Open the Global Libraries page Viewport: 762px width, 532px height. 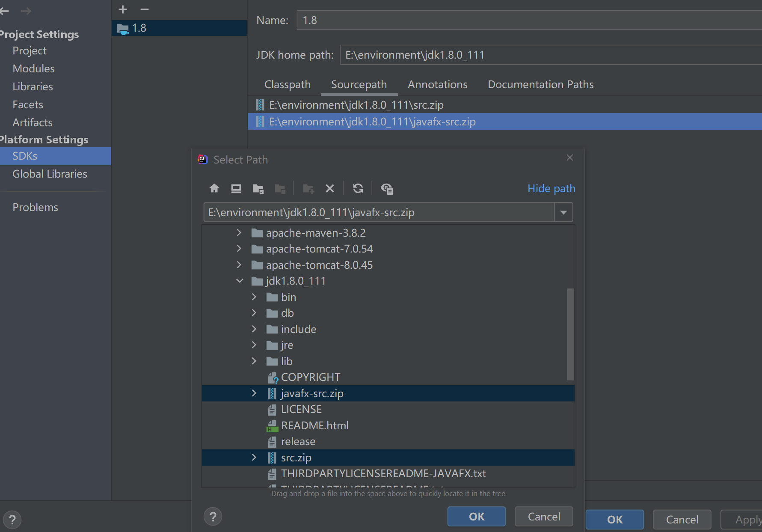pos(50,174)
